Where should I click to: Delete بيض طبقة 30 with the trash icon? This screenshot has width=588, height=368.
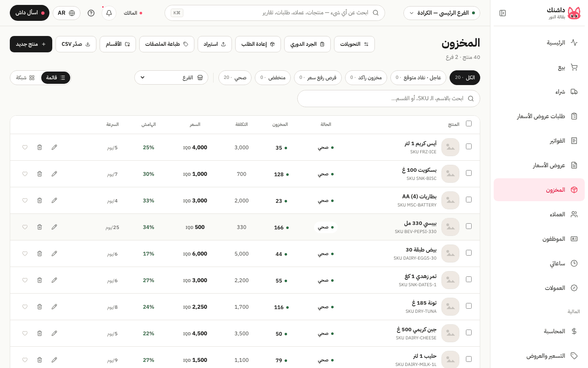40,254
